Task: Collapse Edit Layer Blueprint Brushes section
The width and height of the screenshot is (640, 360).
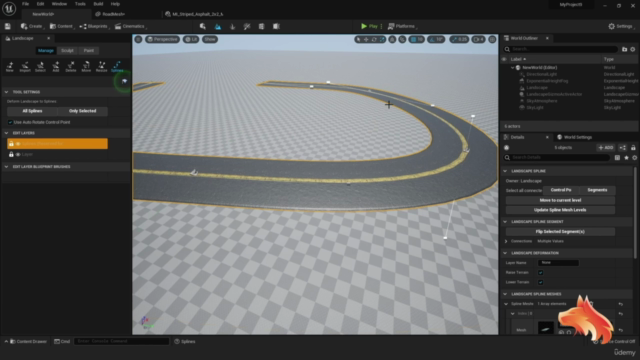Action: [6, 167]
